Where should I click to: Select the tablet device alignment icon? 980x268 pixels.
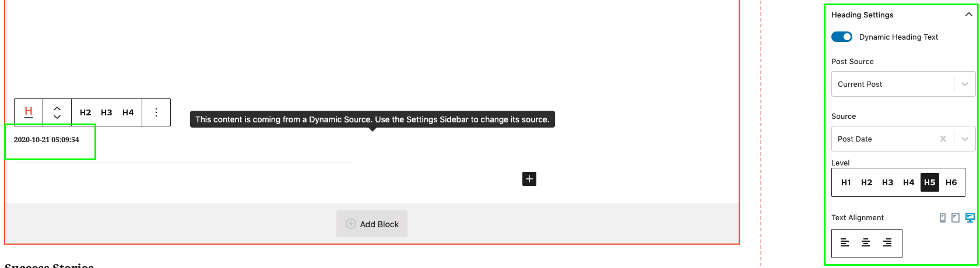[956, 218]
